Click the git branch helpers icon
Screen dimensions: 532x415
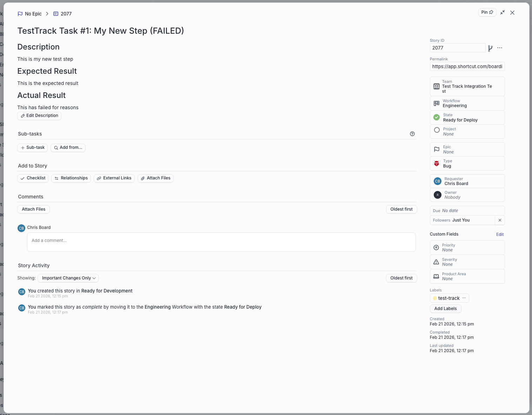coord(490,48)
